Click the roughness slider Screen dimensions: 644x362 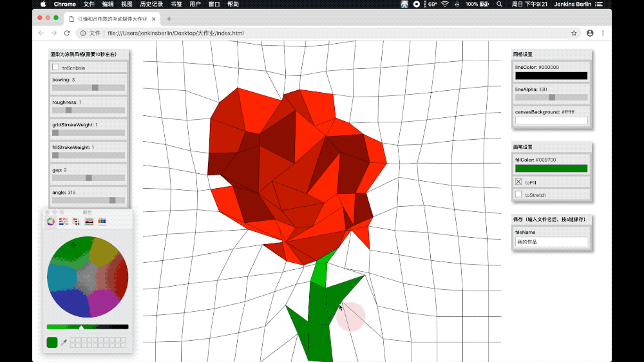coord(88,110)
